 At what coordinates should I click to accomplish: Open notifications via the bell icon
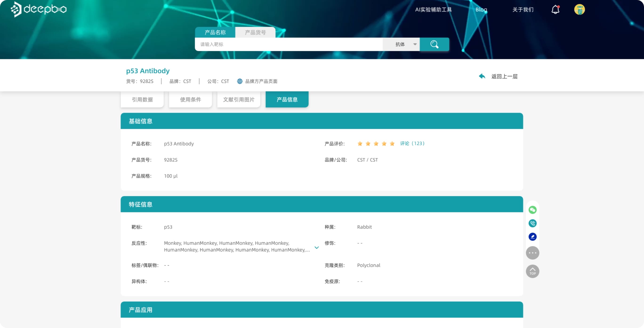click(555, 9)
